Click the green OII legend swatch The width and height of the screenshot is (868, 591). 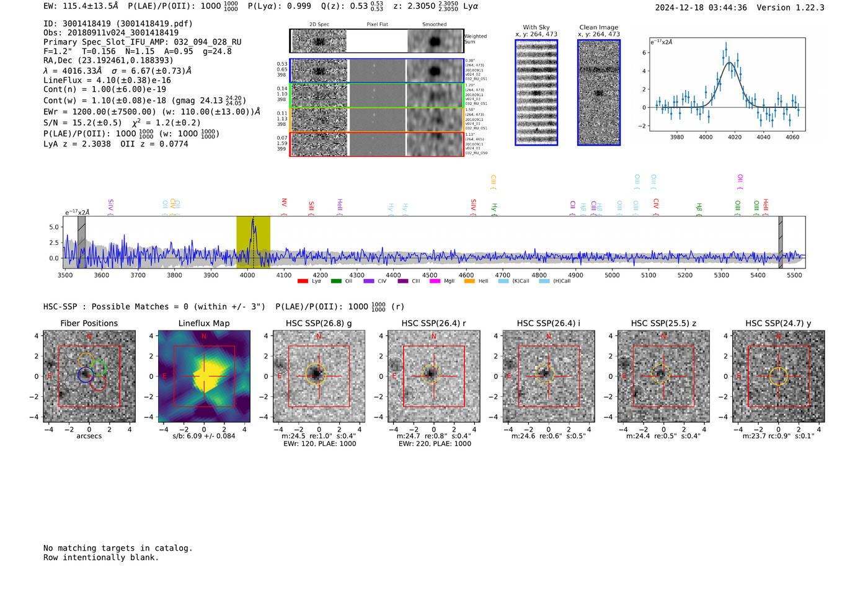[x=336, y=282]
